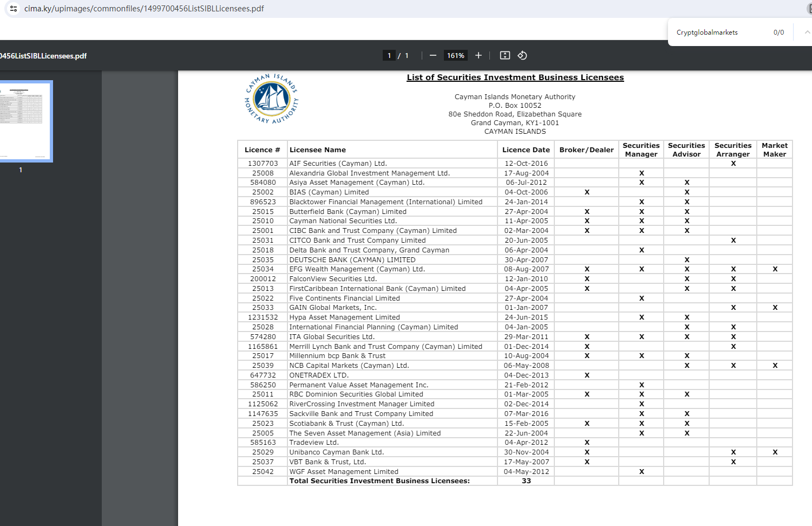
Task: Click the Fit to page icon
Action: coord(505,55)
